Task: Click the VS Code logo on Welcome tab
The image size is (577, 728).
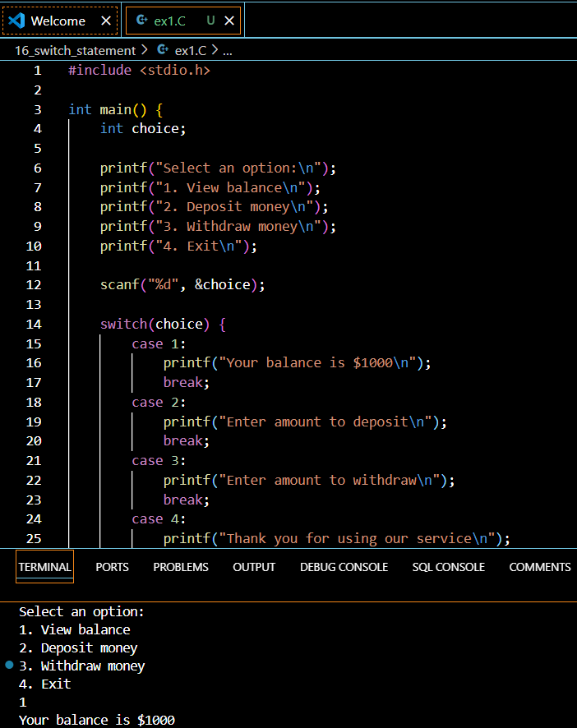Action: tap(16, 21)
